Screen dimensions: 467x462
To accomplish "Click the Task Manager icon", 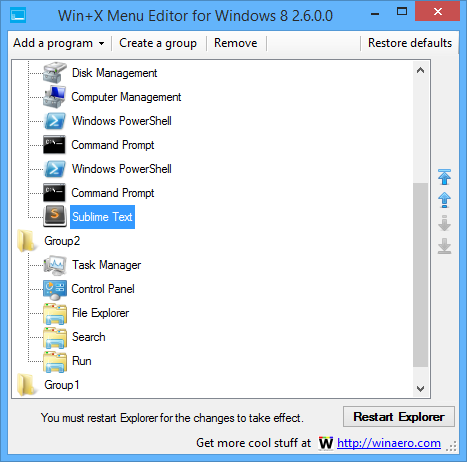I will coord(54,265).
